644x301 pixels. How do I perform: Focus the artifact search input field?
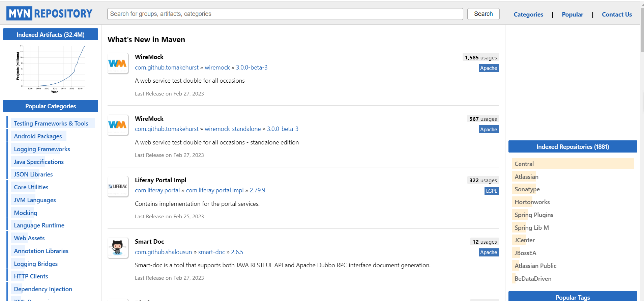click(x=285, y=14)
